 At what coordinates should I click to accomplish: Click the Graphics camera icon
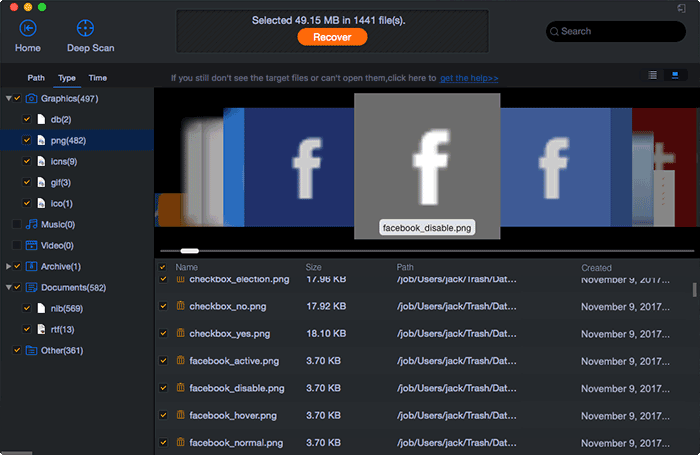(31, 98)
